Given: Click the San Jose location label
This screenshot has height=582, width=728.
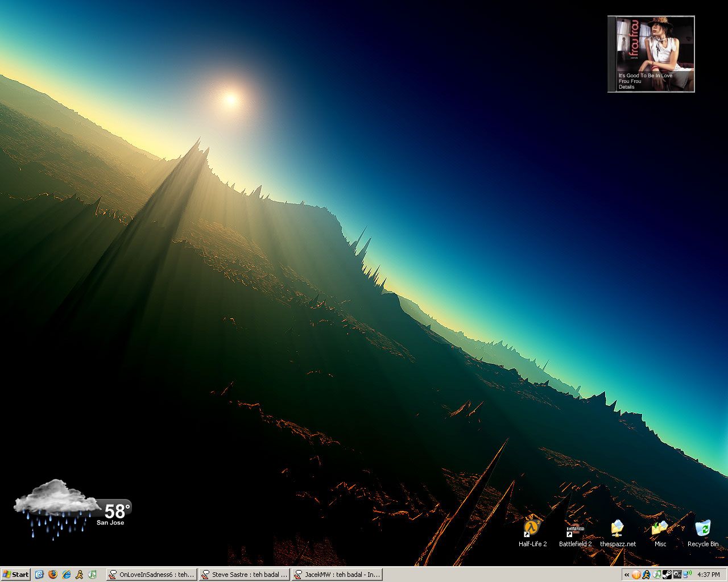Looking at the screenshot, I should click(110, 523).
